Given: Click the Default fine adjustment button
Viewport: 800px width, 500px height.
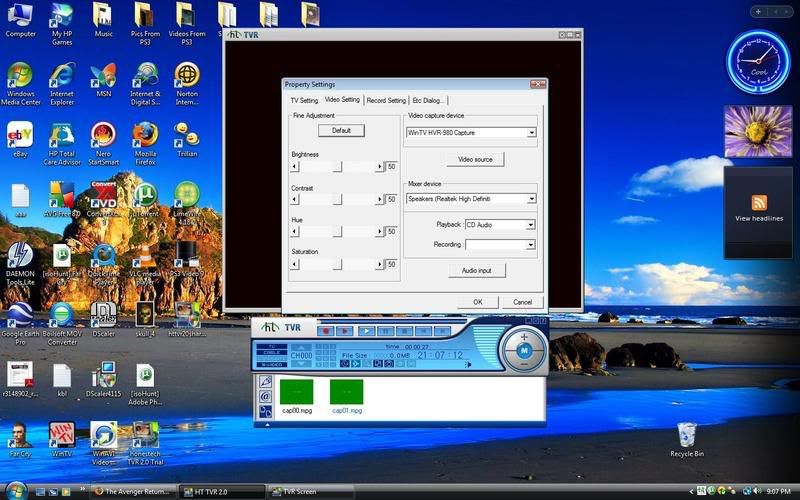Looking at the screenshot, I should (x=341, y=131).
